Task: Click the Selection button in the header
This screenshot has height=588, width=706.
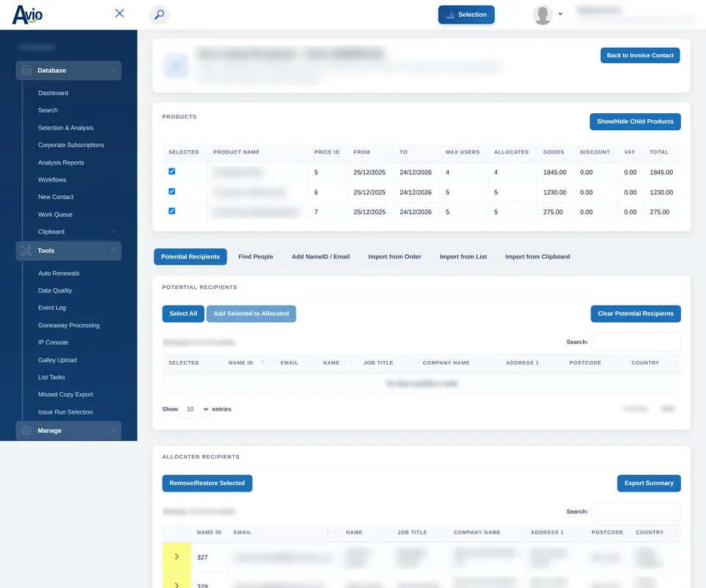Action: pos(466,15)
